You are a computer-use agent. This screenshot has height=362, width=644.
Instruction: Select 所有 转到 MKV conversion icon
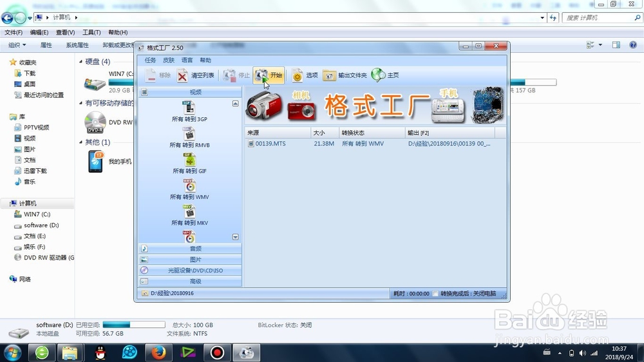pos(189,211)
